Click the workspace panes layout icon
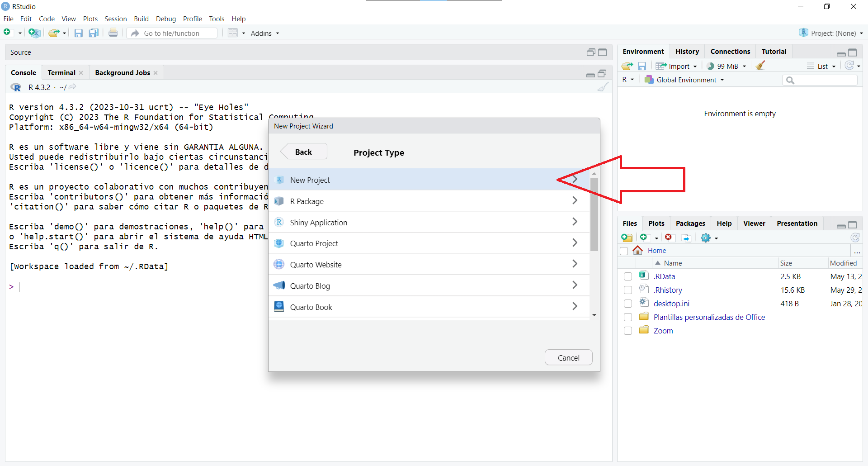This screenshot has height=466, width=868. tap(233, 33)
